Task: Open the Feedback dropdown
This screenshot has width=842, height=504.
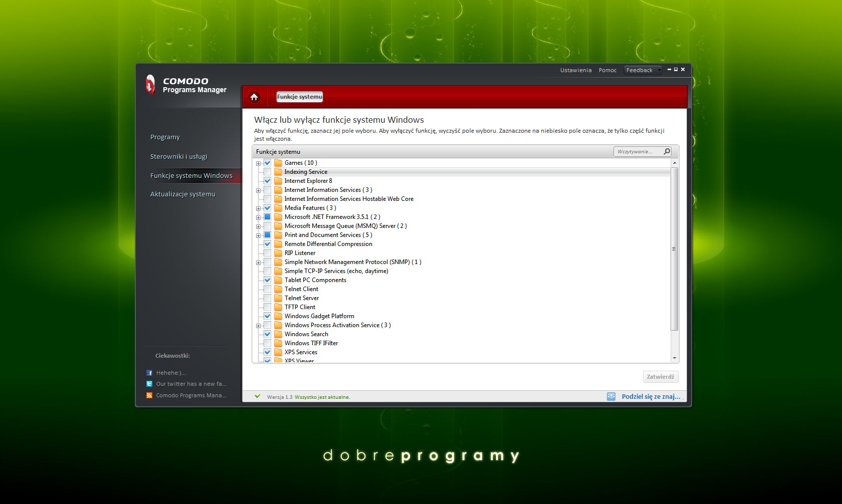Action: point(643,70)
